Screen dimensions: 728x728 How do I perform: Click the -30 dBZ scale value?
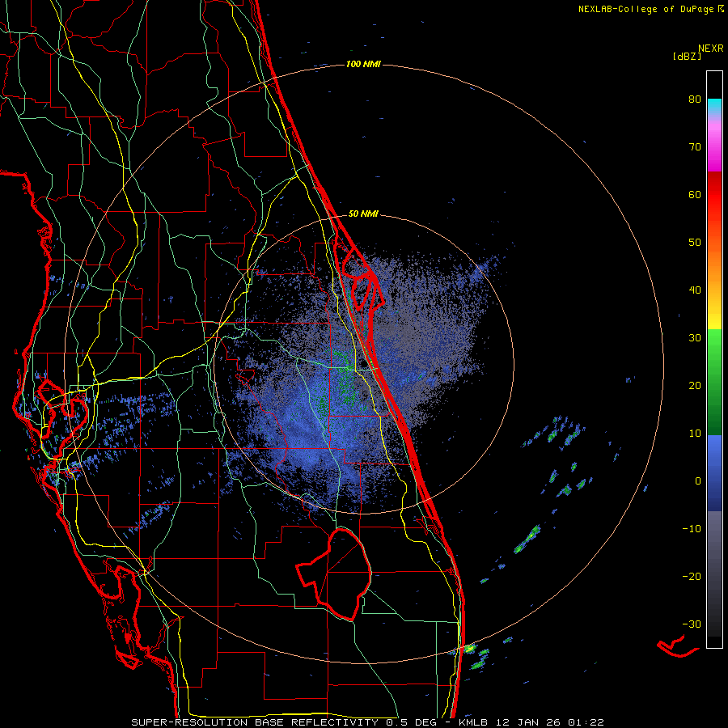click(692, 624)
